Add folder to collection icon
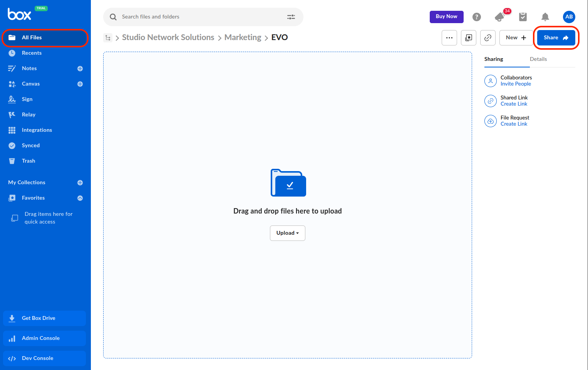The image size is (588, 370). [469, 38]
